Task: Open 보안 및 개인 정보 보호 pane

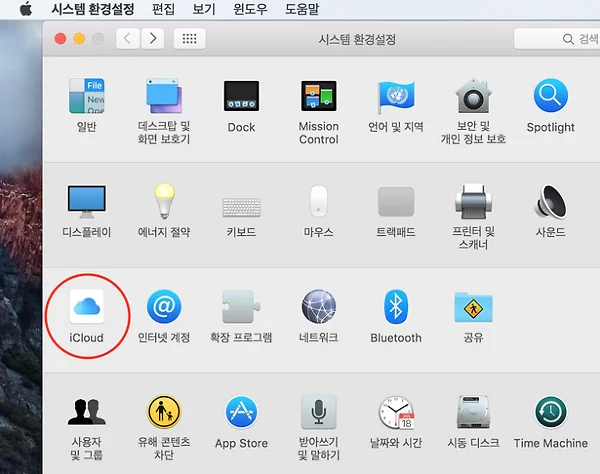Action: click(473, 111)
